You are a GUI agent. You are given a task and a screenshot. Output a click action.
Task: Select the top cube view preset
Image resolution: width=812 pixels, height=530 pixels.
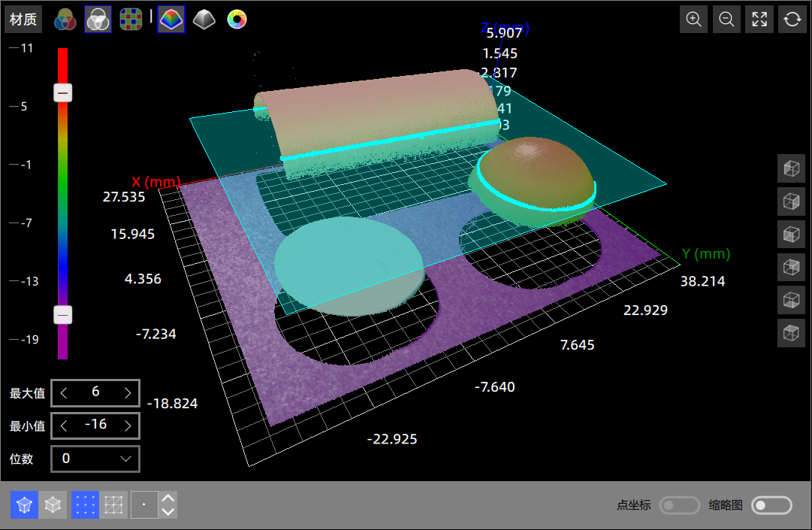pos(791,168)
